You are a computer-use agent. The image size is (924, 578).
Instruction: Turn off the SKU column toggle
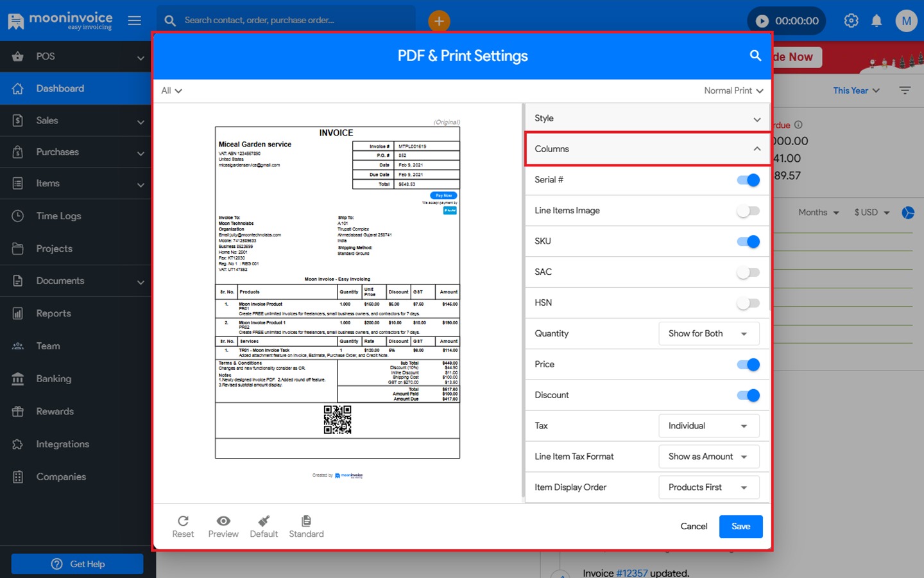pos(748,241)
